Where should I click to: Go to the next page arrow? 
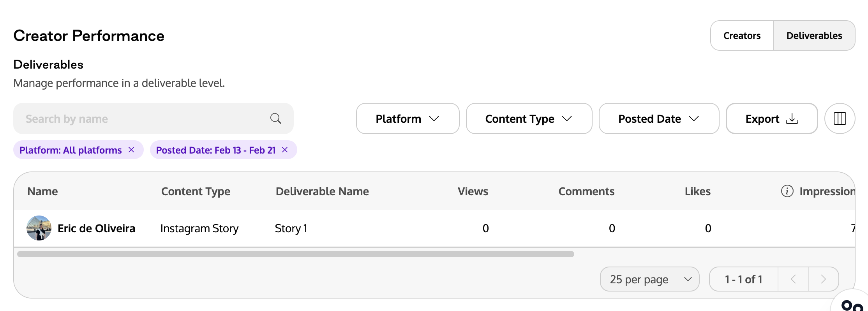pyautogui.click(x=823, y=279)
